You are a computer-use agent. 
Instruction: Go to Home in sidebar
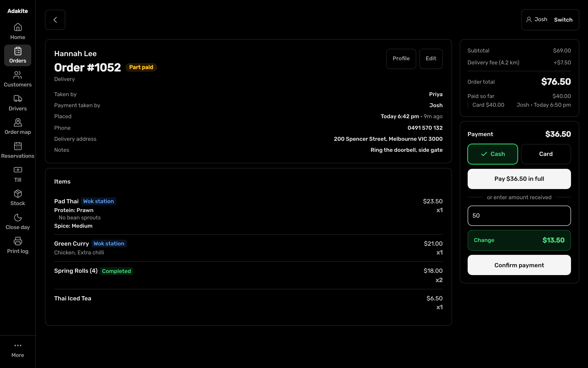pos(18,32)
